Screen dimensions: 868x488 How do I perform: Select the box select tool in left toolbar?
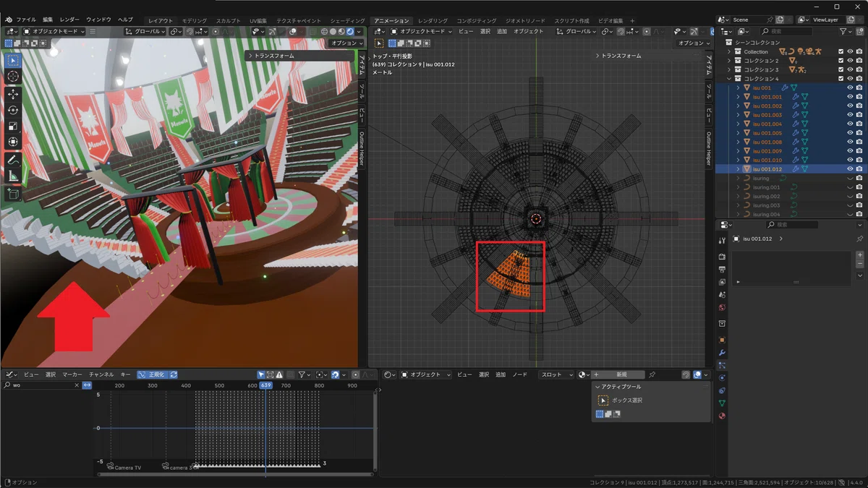13,60
